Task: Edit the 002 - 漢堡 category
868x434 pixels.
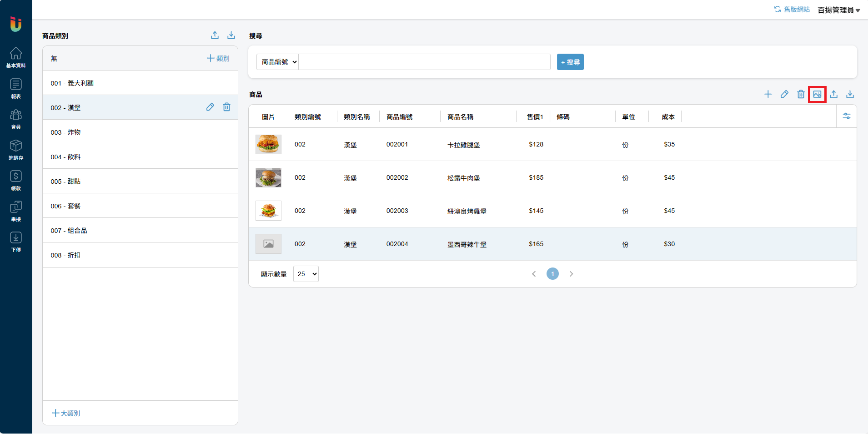Action: click(x=210, y=107)
